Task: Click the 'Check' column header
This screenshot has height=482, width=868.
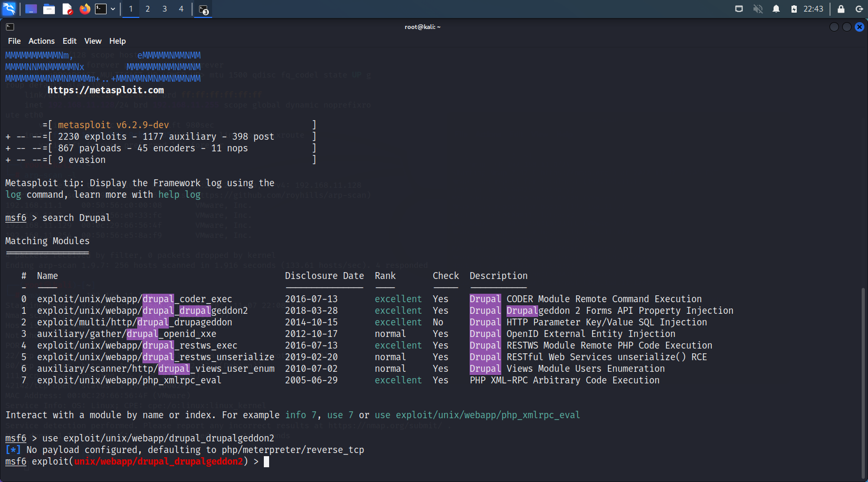Action: pyautogui.click(x=446, y=276)
